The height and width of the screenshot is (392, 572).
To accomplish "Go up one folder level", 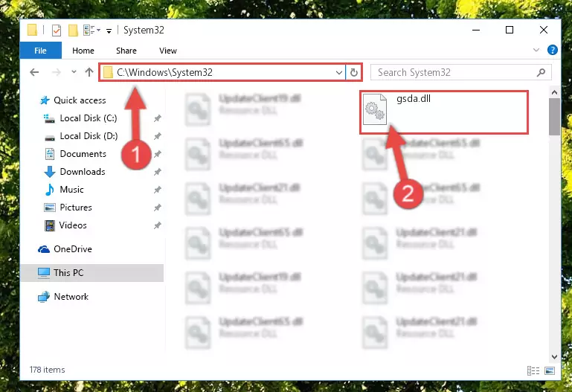I will click(x=89, y=72).
